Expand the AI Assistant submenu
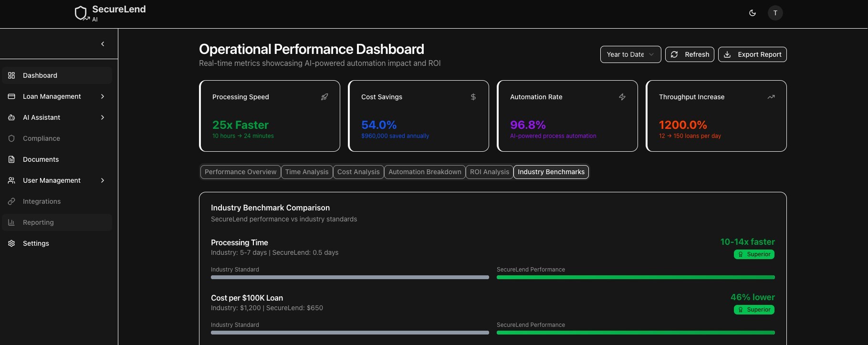 [103, 117]
